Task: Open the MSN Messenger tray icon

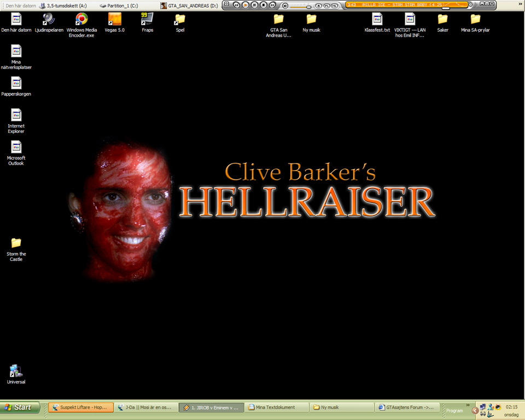Action: point(491,407)
